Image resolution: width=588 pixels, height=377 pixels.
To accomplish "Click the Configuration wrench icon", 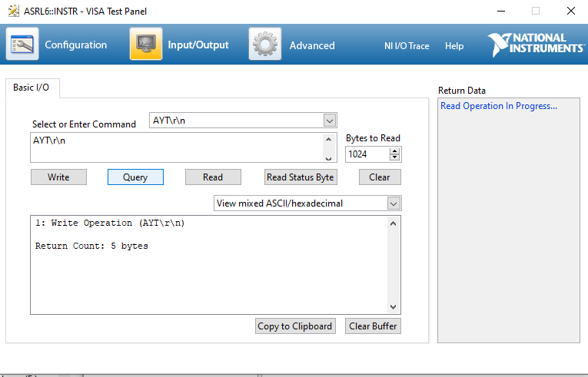I will point(22,45).
